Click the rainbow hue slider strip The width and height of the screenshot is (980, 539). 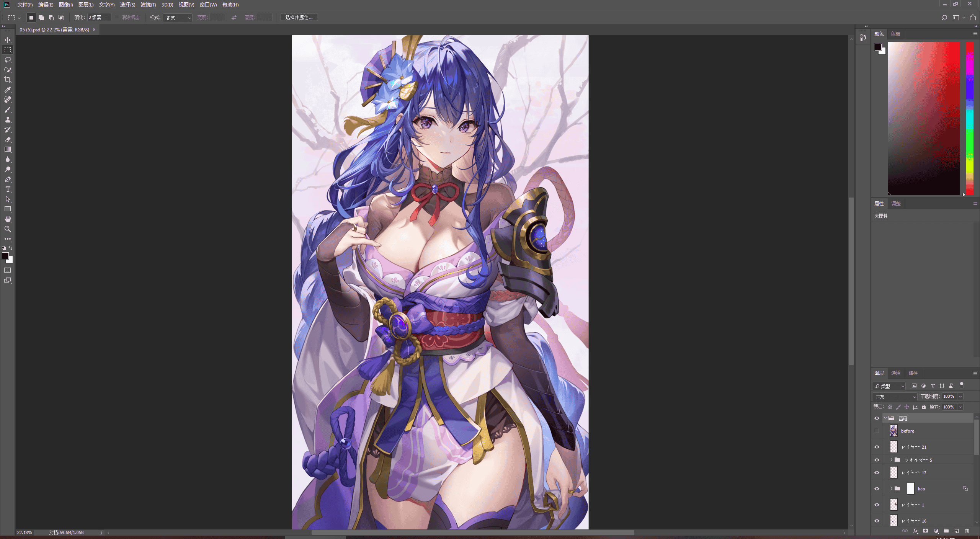tap(970, 118)
